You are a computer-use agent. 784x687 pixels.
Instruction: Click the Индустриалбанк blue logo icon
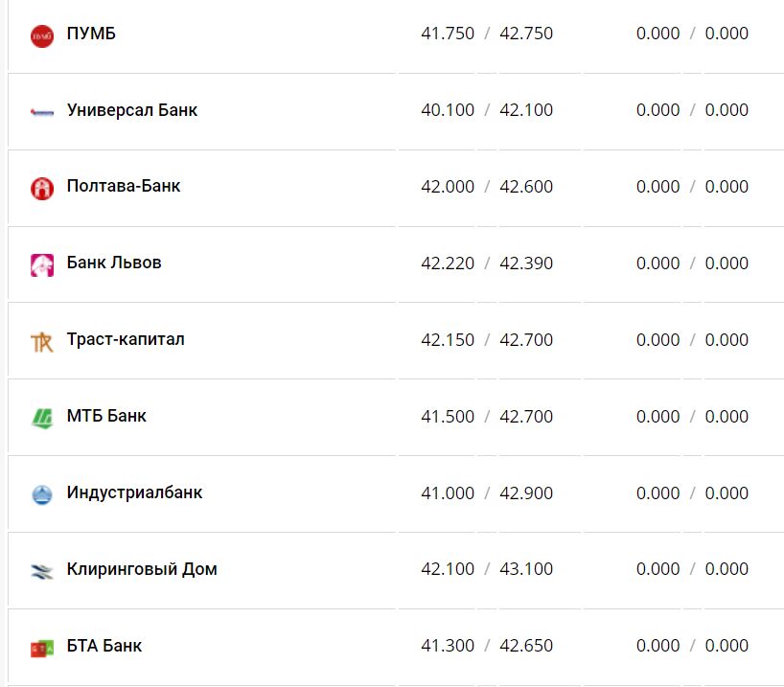tap(42, 494)
